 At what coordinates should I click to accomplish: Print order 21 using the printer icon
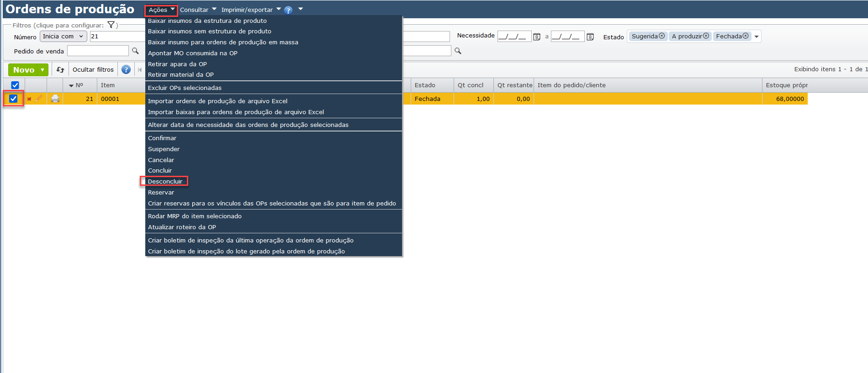click(x=55, y=98)
